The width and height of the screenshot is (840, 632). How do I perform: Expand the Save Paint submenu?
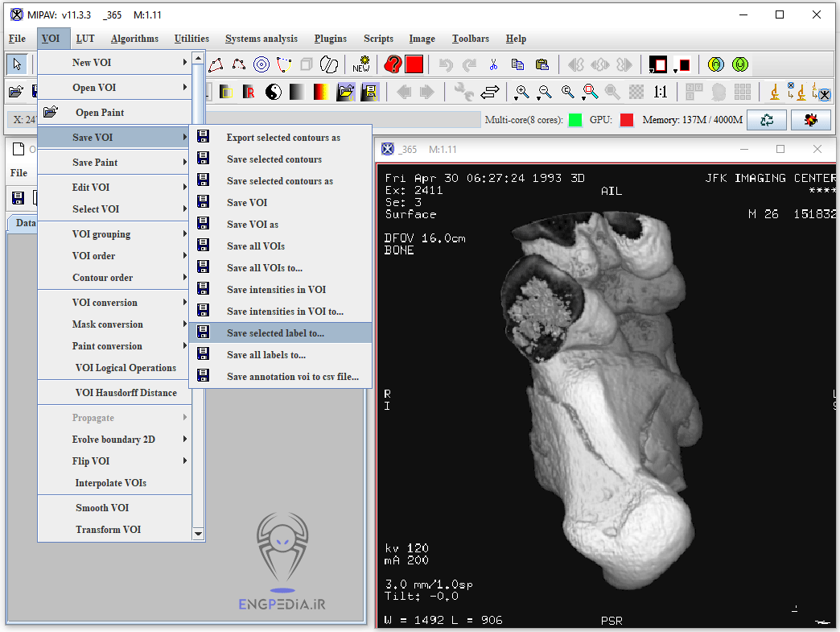pos(114,163)
